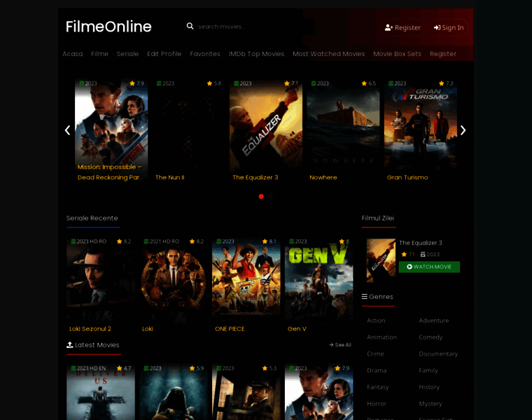Select the first red carousel dot

pos(261,197)
